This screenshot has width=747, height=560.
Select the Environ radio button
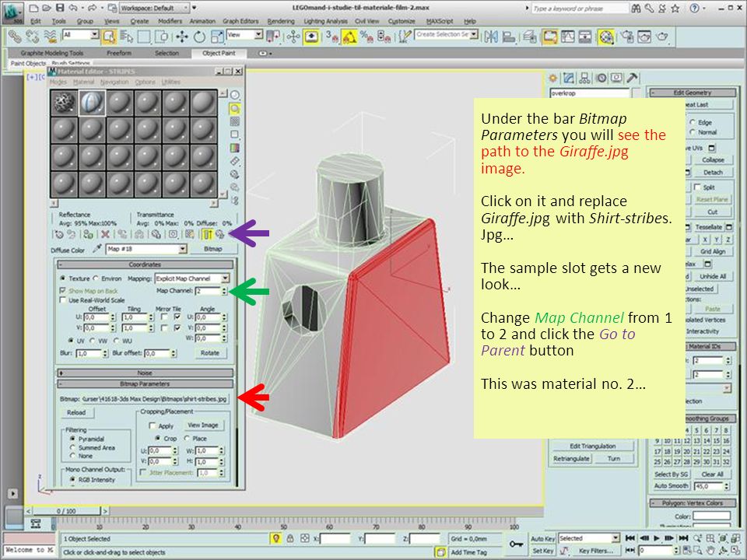point(96,278)
